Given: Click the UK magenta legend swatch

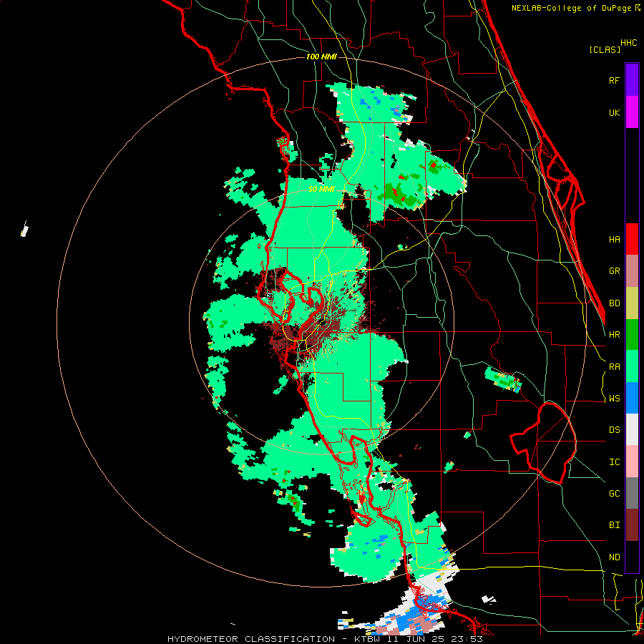Looking at the screenshot, I should click(632, 112).
